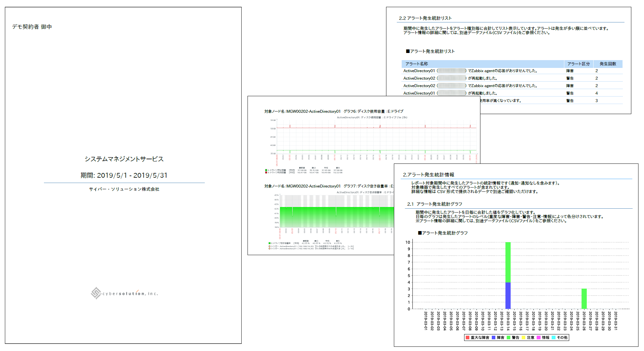Click the y-axis value '10' on alert chart
The width and height of the screenshot is (644, 351).
coord(408,242)
